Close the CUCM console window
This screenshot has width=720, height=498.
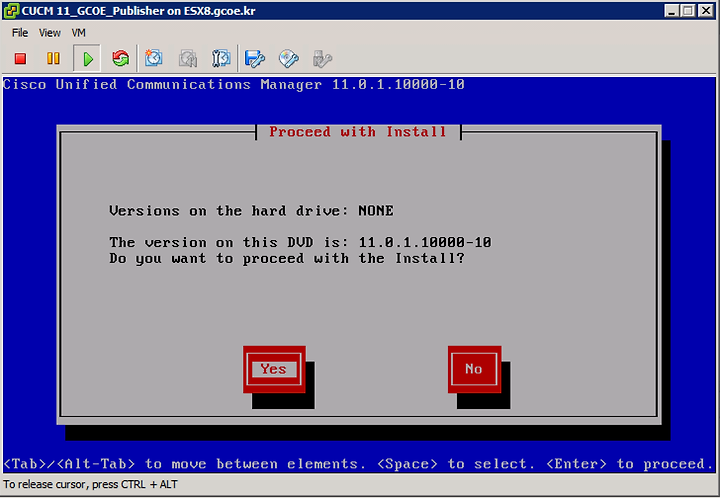click(705, 11)
